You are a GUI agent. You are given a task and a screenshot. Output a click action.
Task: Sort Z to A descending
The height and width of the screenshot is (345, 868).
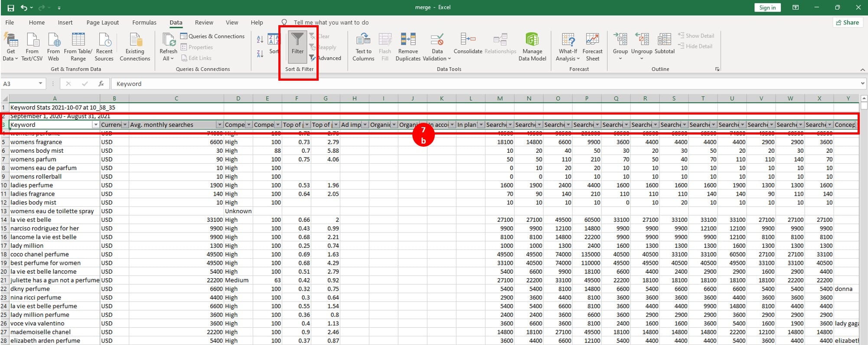tap(260, 54)
